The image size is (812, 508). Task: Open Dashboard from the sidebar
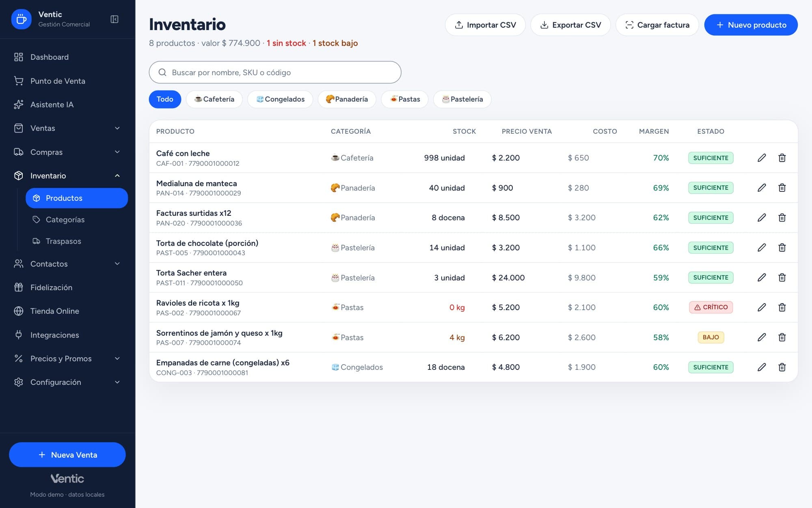[67, 57]
